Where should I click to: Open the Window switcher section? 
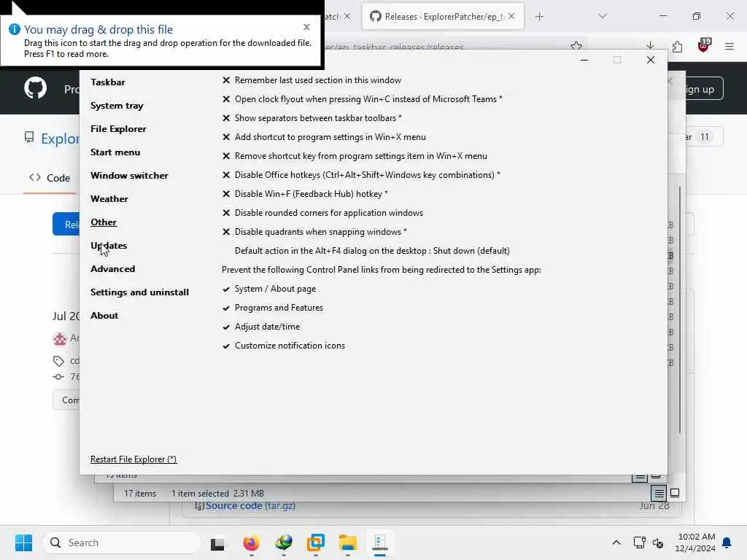point(129,175)
